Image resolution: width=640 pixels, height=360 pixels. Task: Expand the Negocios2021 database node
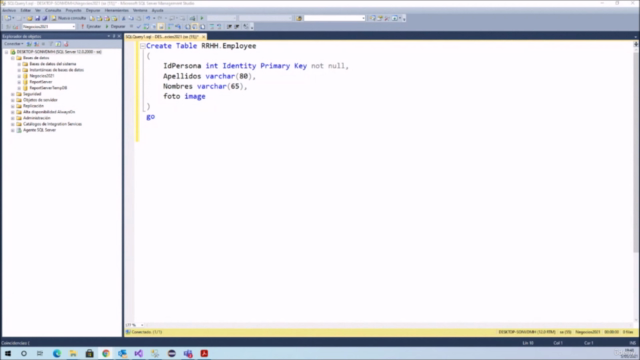(19, 76)
